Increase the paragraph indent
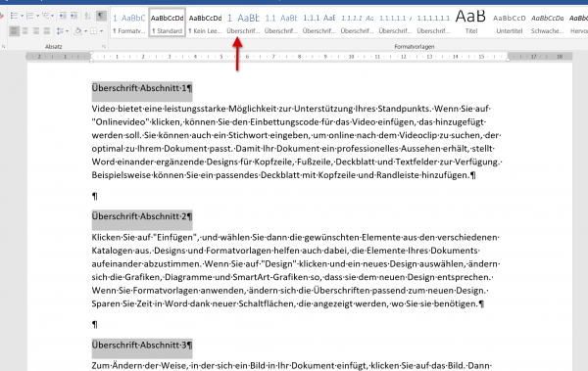This screenshot has height=371, width=588. pos(73,16)
